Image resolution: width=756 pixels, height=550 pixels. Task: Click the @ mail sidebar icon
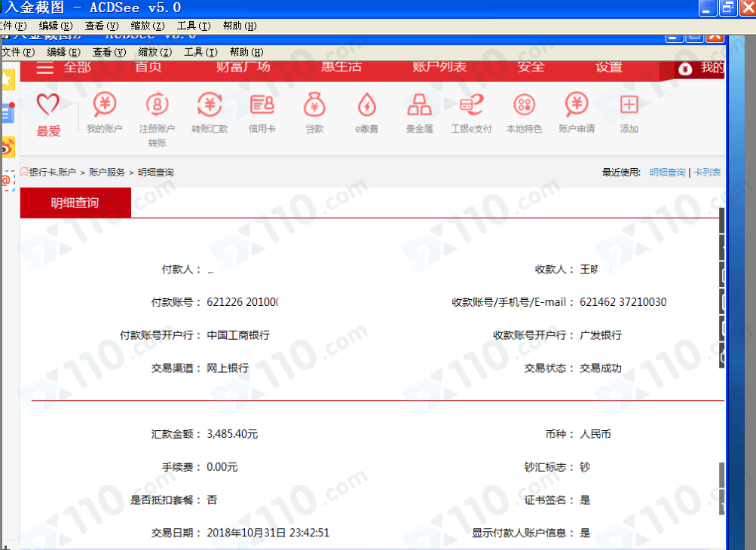pyautogui.click(x=8, y=181)
